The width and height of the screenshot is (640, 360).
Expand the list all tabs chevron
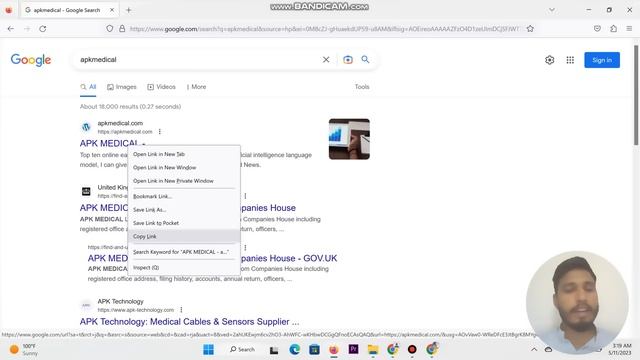552,10
